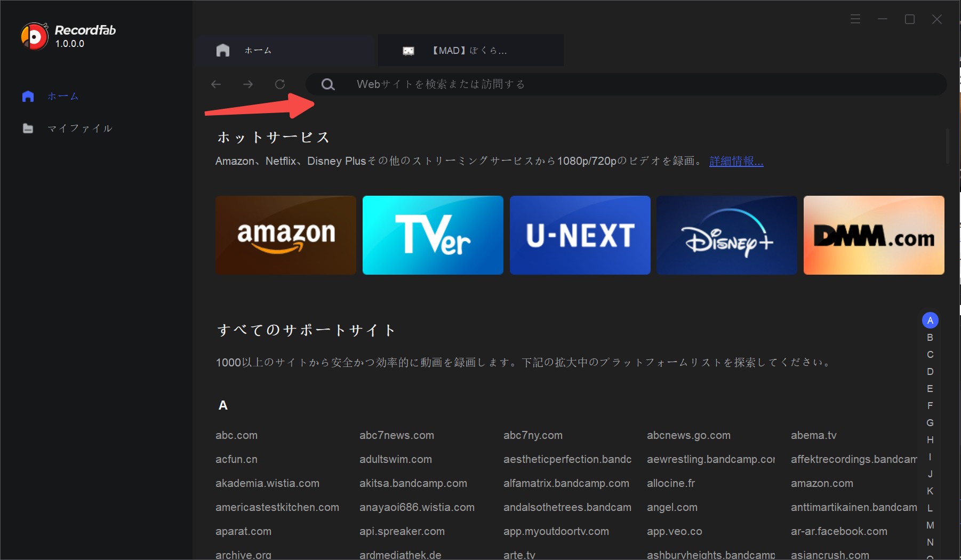
Task: Open the マイファイル sidebar item
Action: 80,129
